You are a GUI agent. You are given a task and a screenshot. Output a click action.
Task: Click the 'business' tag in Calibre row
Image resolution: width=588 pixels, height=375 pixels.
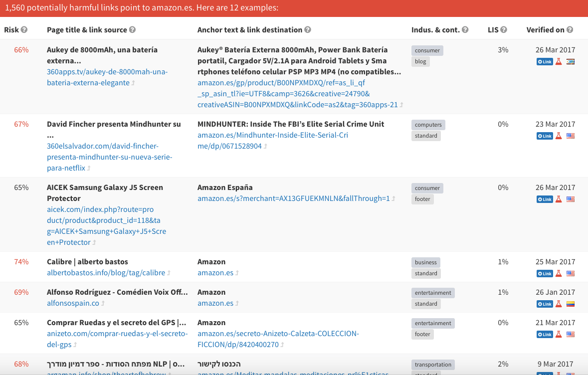point(426,262)
